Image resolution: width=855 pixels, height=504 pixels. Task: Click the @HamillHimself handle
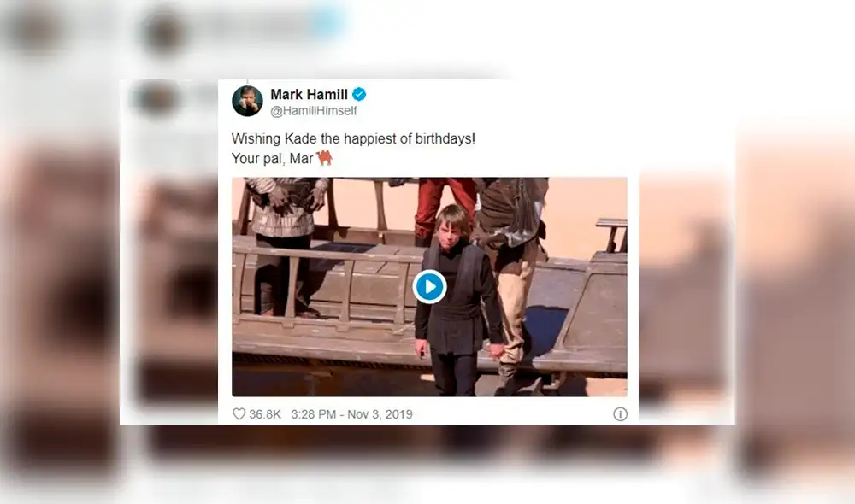pyautogui.click(x=314, y=110)
